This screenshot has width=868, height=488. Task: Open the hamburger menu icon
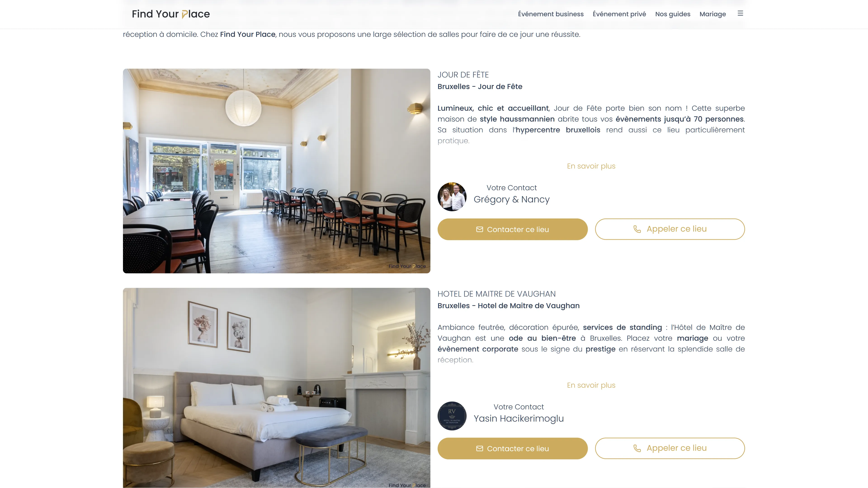tap(740, 14)
